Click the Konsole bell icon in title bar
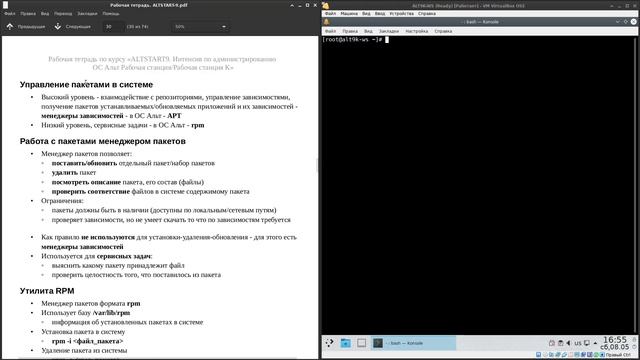Viewport: 640px width, 360px height. [x=327, y=22]
